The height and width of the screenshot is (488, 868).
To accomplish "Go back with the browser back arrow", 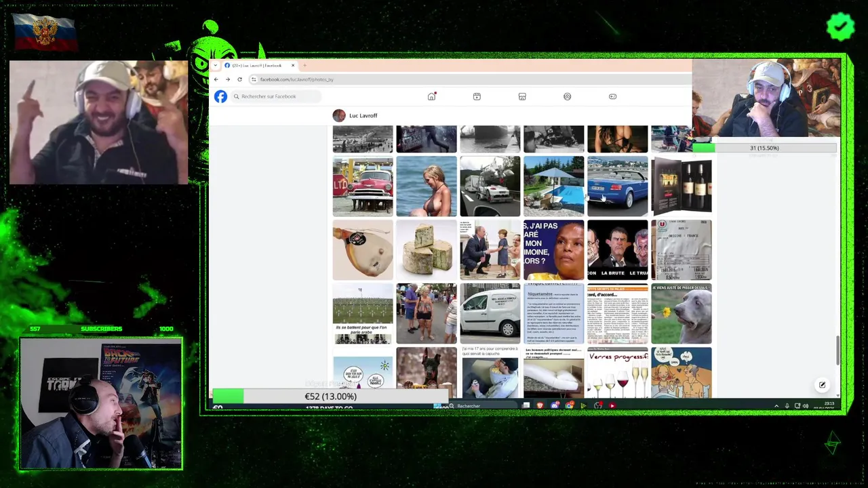I will point(216,79).
